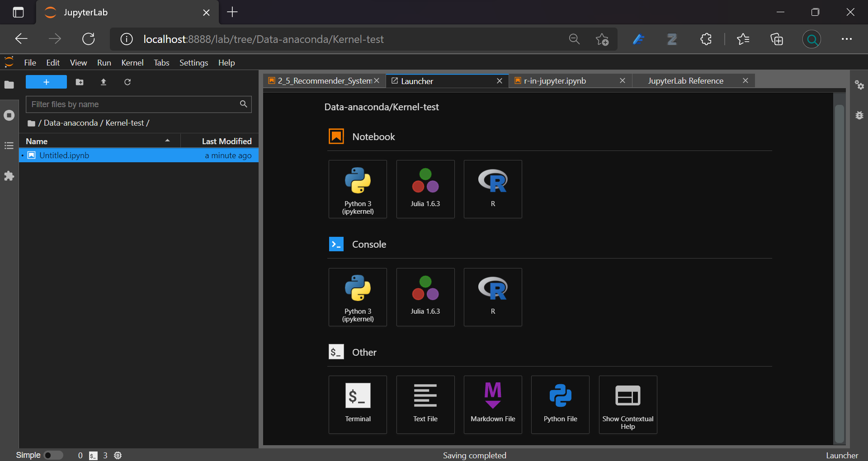Click Show Contextual Help card
868x461 pixels.
coord(628,405)
